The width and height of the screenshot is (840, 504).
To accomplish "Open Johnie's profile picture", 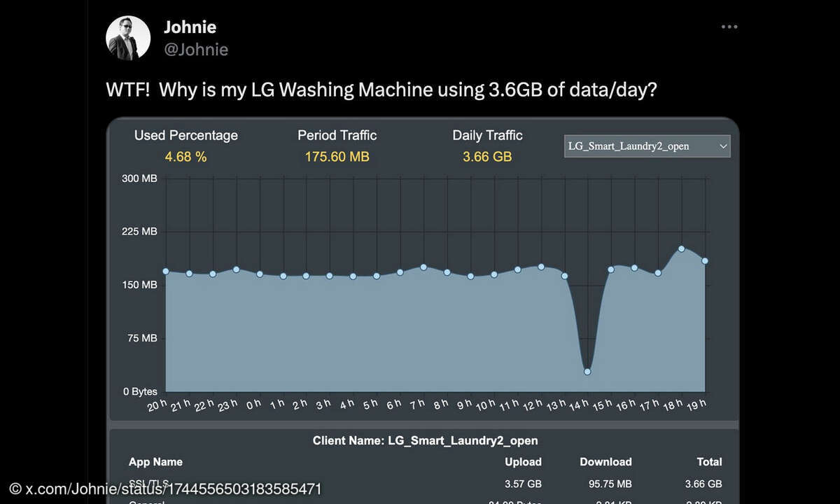I will point(128,38).
